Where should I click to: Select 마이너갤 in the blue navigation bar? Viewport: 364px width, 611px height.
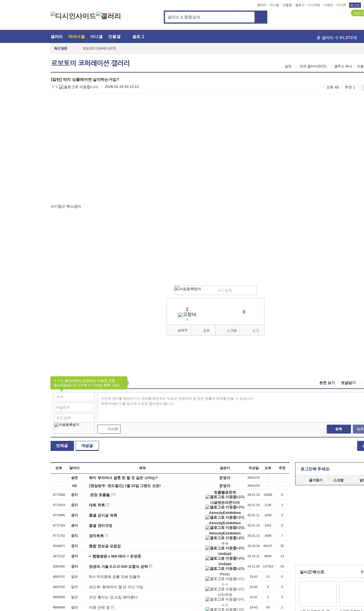(x=76, y=37)
